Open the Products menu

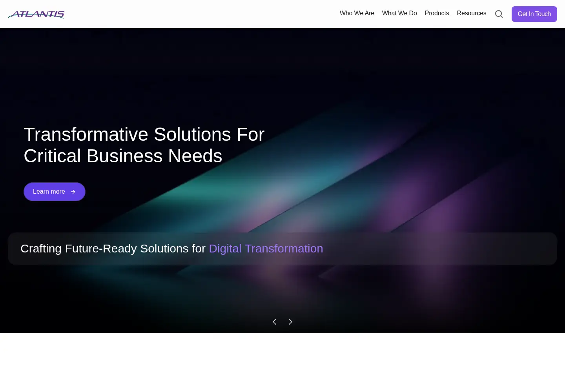437,13
